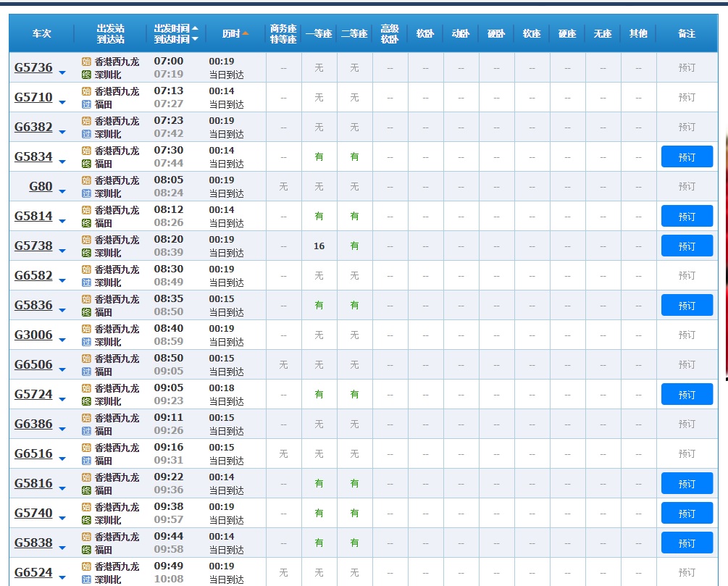Expand stops arrow beside G6524
728x586 pixels.
62,578
